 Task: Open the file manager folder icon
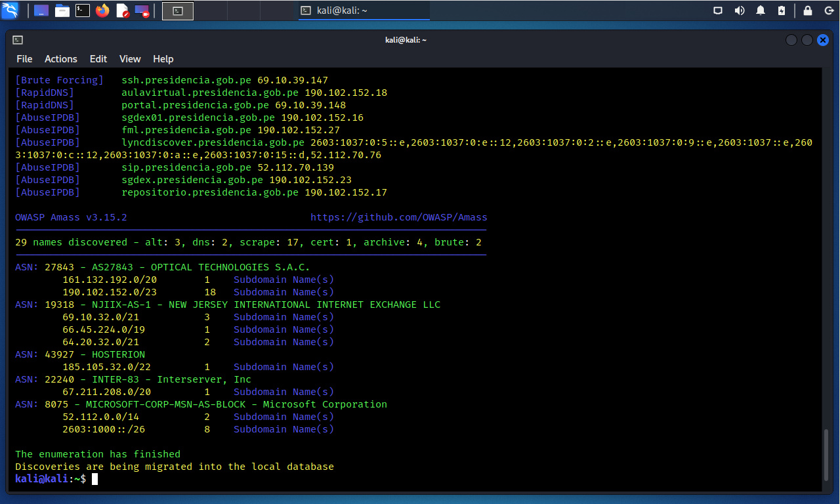(62, 10)
